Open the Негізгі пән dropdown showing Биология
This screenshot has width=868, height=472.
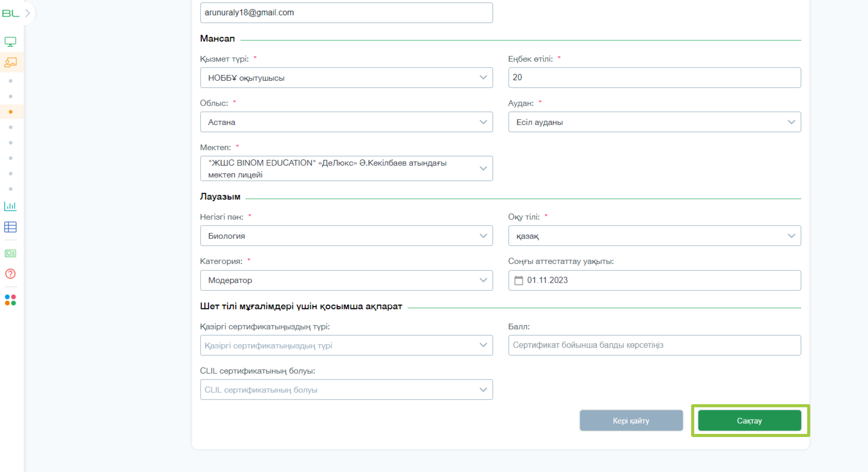click(x=346, y=236)
